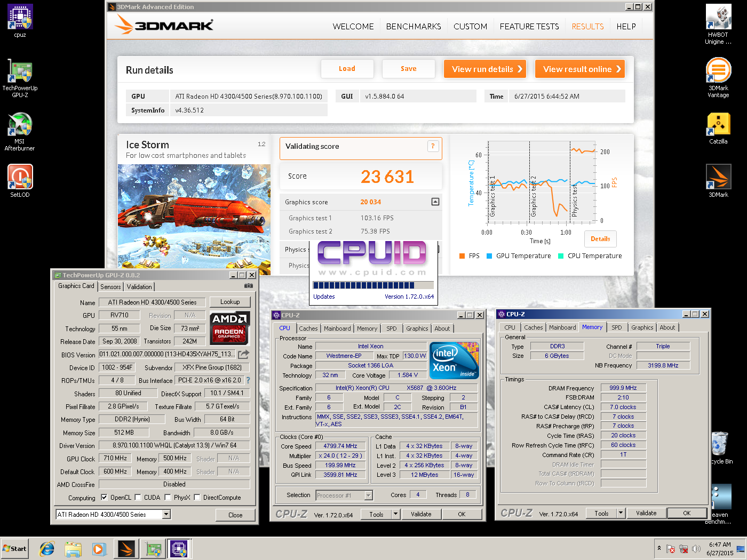Screen dimensions: 747x560
Task: Click the Details button under the chart
Action: (600, 239)
